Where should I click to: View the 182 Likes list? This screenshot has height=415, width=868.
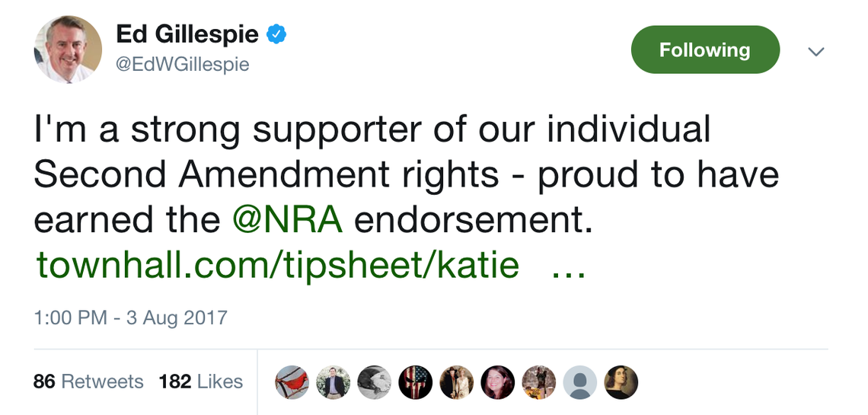(201, 381)
